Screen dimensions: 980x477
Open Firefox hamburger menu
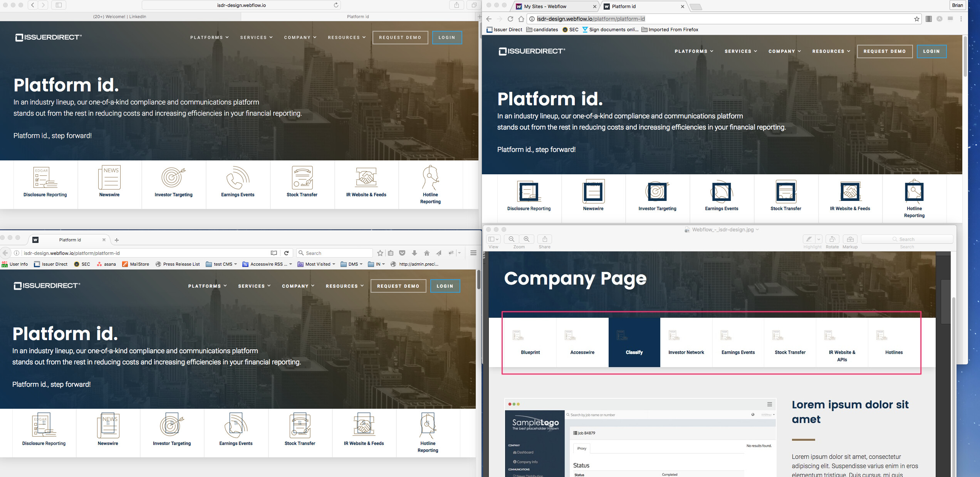[473, 253]
